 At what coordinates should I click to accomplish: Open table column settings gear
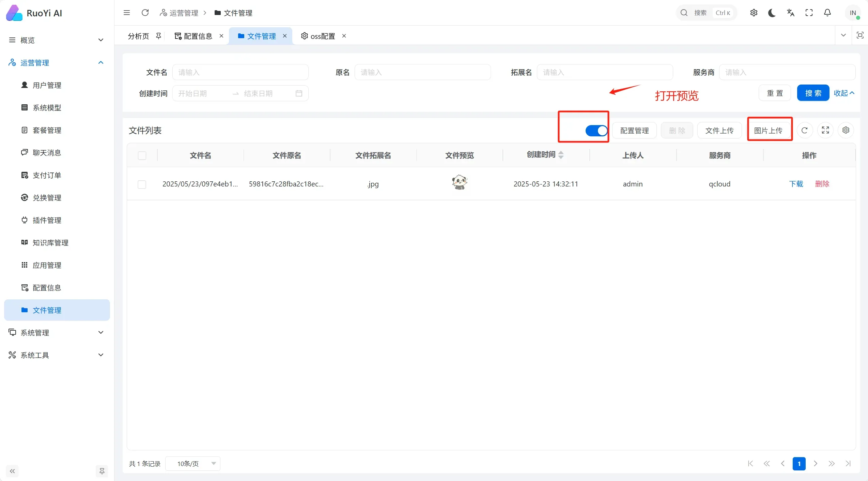click(846, 130)
